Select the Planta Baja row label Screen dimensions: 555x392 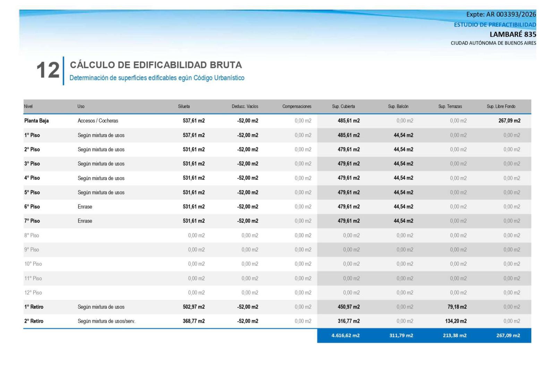(x=36, y=121)
